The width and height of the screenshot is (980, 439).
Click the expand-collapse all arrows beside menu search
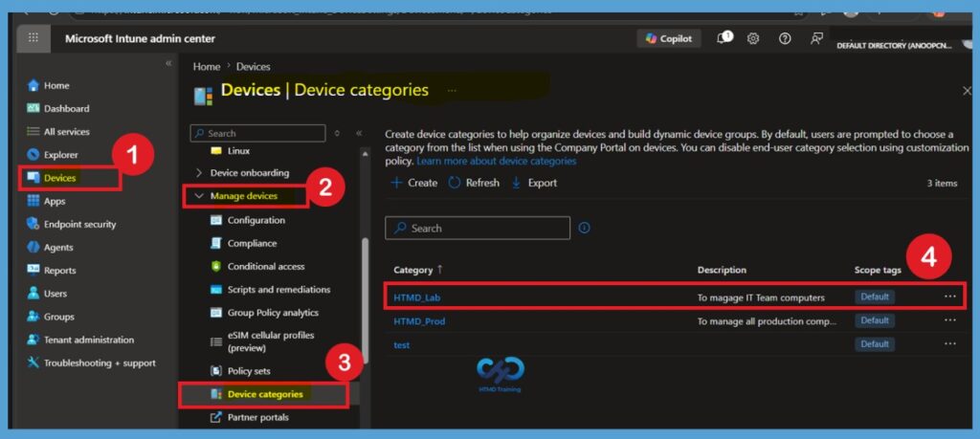coord(338,133)
